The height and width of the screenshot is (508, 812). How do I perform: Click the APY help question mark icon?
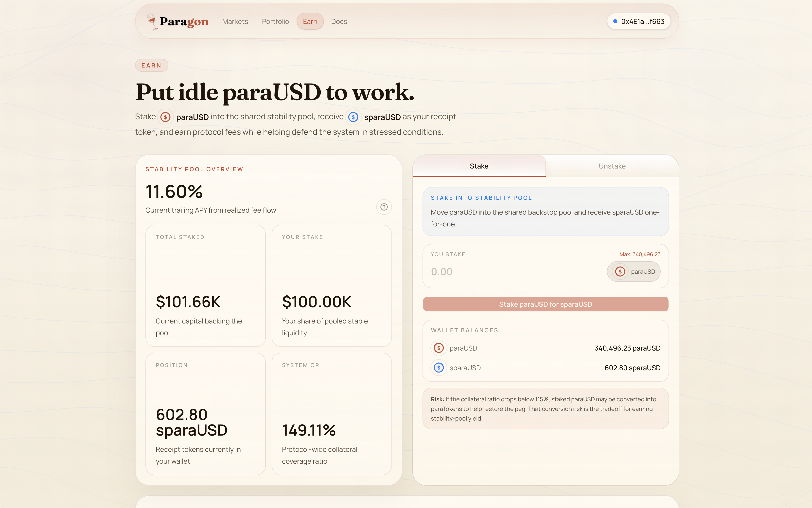coord(384,207)
